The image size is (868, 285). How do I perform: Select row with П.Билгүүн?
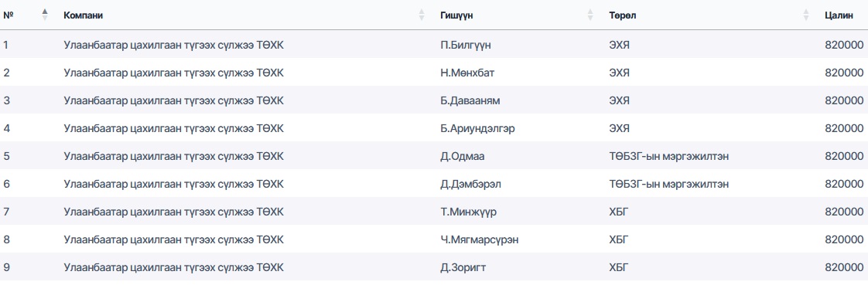pyautogui.click(x=434, y=45)
